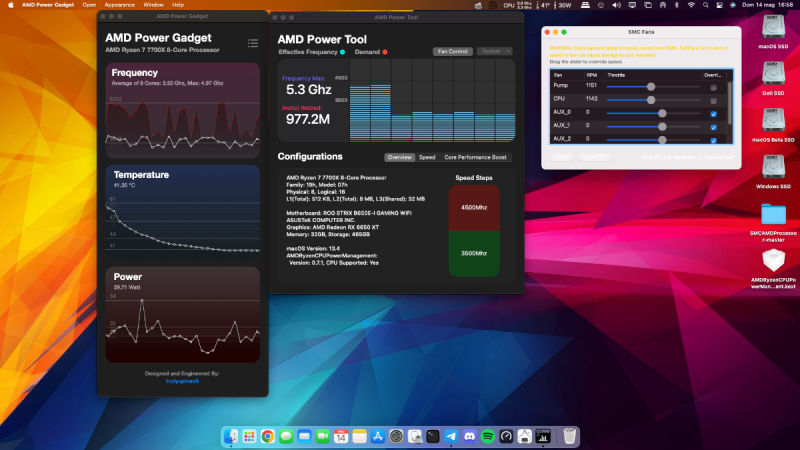The image size is (800, 450).
Task: Click the 4500Mhz speed step block
Action: point(474,208)
